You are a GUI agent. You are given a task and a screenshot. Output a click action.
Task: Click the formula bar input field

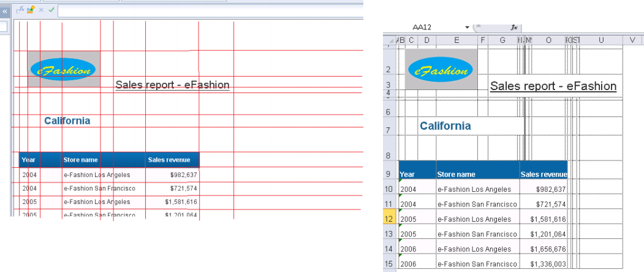tap(208, 10)
